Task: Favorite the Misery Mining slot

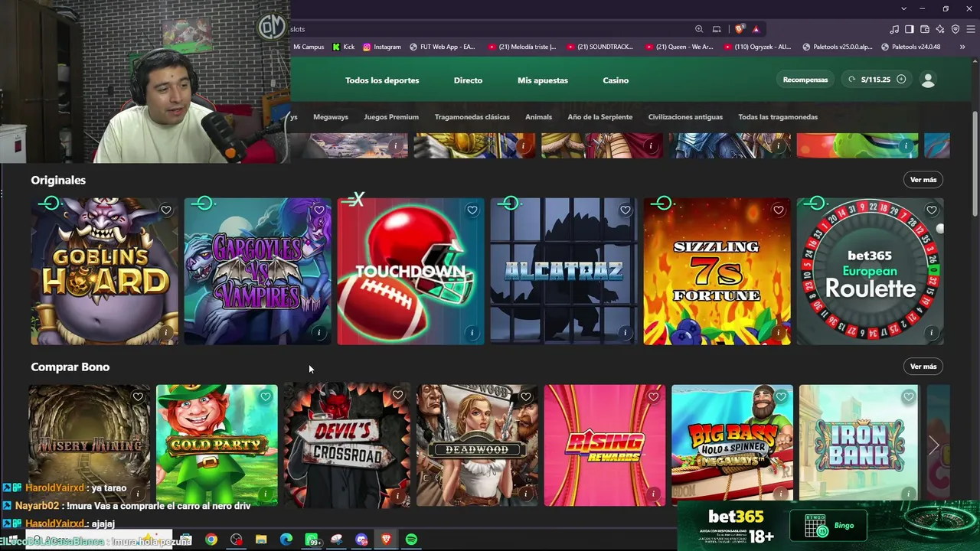Action: [x=138, y=396]
